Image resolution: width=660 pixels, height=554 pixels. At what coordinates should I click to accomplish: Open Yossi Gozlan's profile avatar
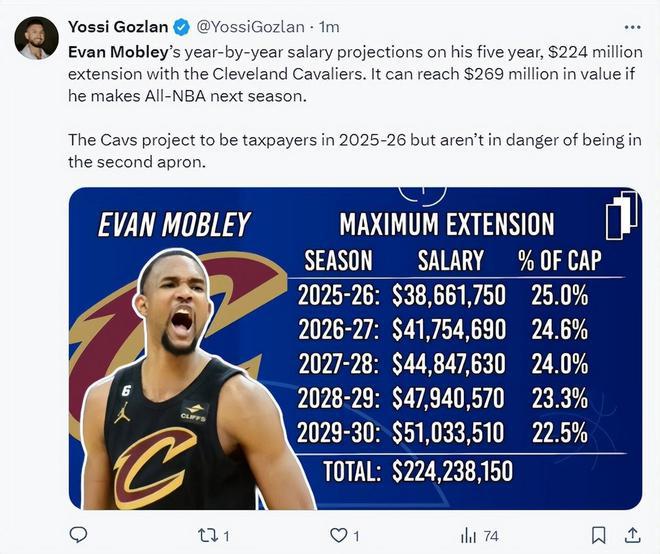(36, 38)
